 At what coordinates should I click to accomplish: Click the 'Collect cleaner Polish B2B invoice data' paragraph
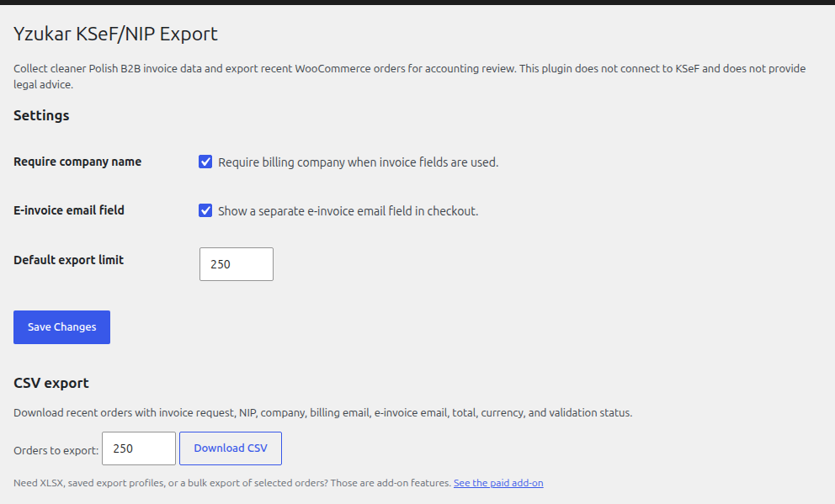(x=410, y=76)
